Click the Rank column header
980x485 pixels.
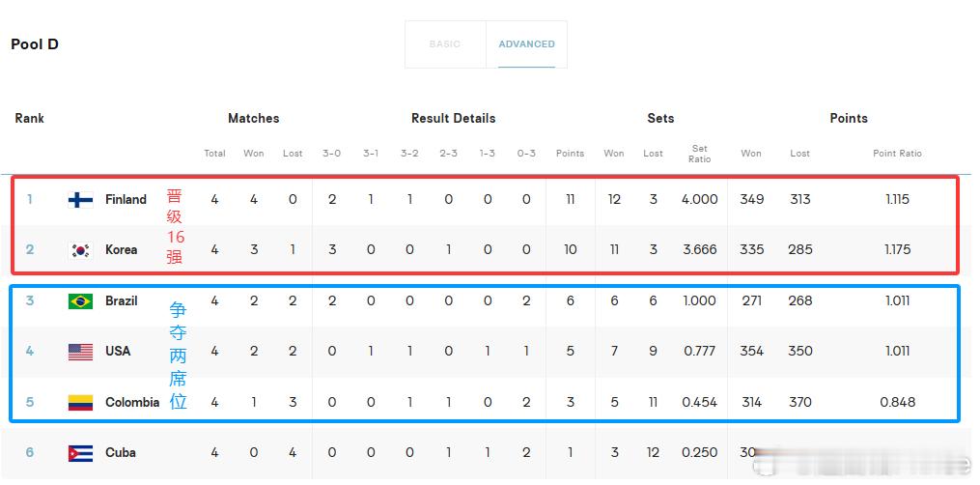[x=29, y=118]
